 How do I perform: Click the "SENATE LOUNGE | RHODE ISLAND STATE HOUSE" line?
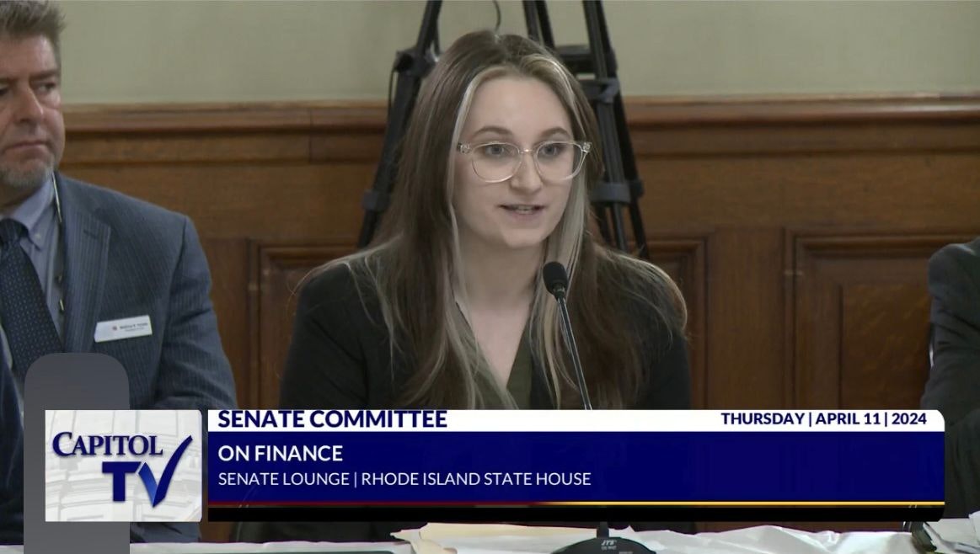pos(404,479)
